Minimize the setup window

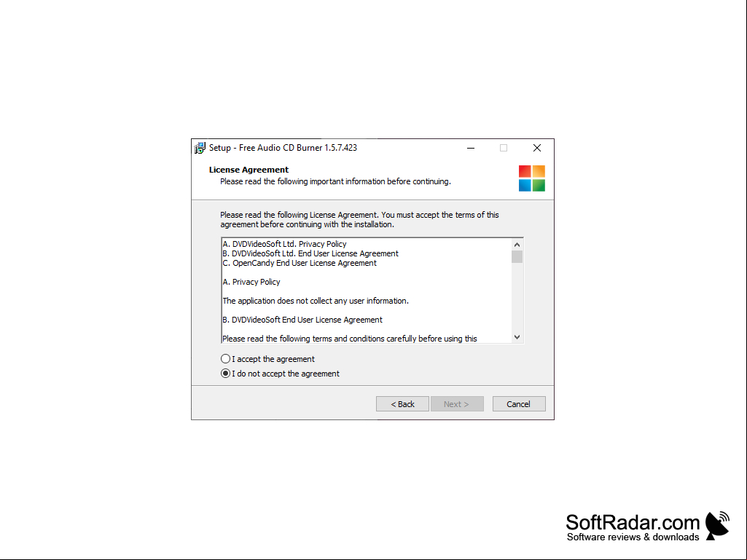471,148
